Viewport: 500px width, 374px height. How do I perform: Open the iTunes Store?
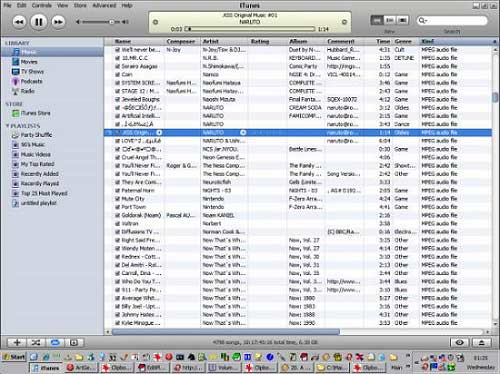35,113
